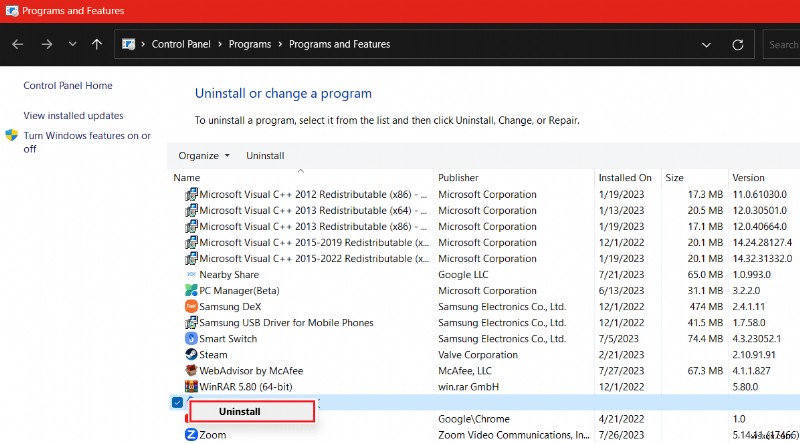Viewport: 800px width, 443px height.
Task: Click publisher Google\Chrome cell
Action: point(474,419)
